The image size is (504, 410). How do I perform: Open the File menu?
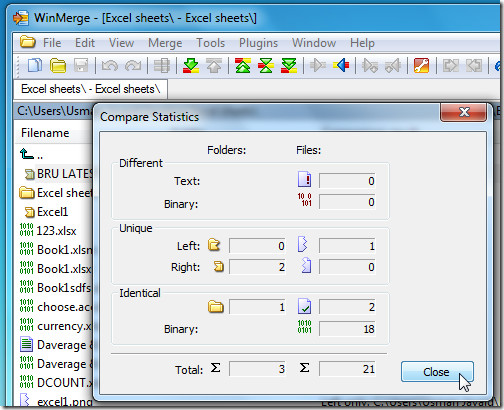coord(52,43)
